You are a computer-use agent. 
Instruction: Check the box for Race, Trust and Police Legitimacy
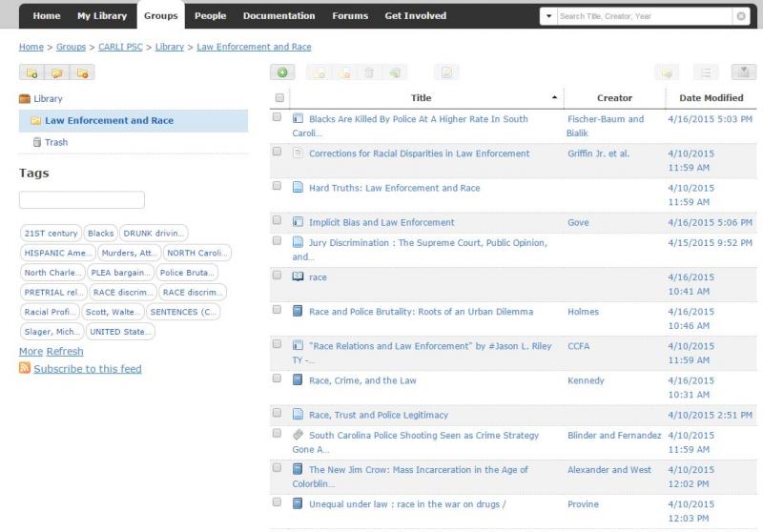[x=277, y=413]
